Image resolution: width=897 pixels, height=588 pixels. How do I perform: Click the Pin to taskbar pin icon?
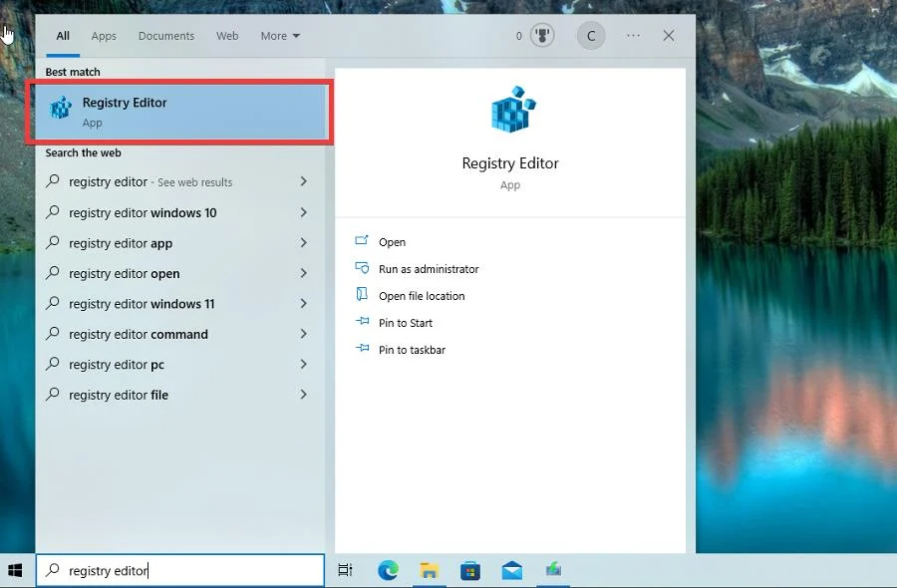[x=362, y=349]
